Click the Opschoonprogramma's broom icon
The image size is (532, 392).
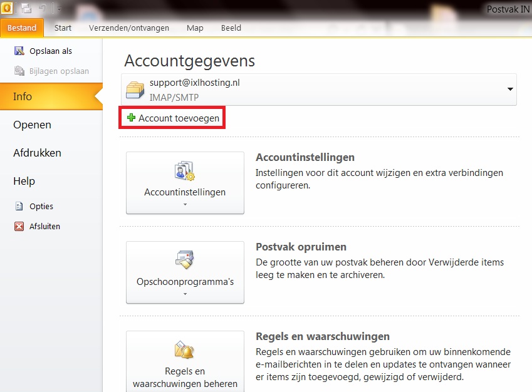click(x=185, y=260)
